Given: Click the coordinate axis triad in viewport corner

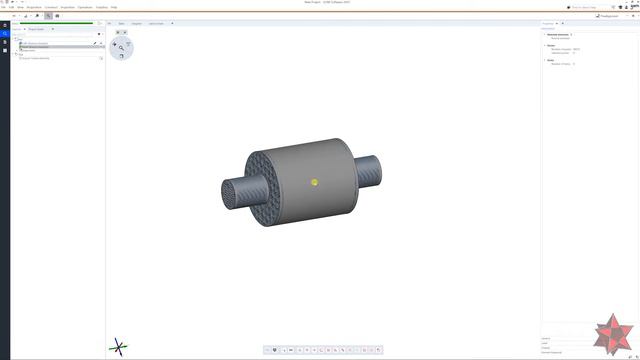Looking at the screenshot, I should point(118,347).
